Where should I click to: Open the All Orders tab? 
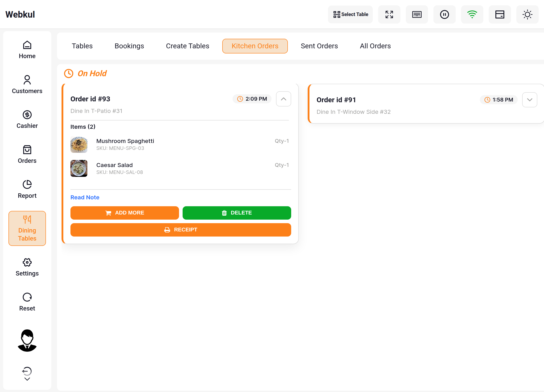click(x=375, y=46)
